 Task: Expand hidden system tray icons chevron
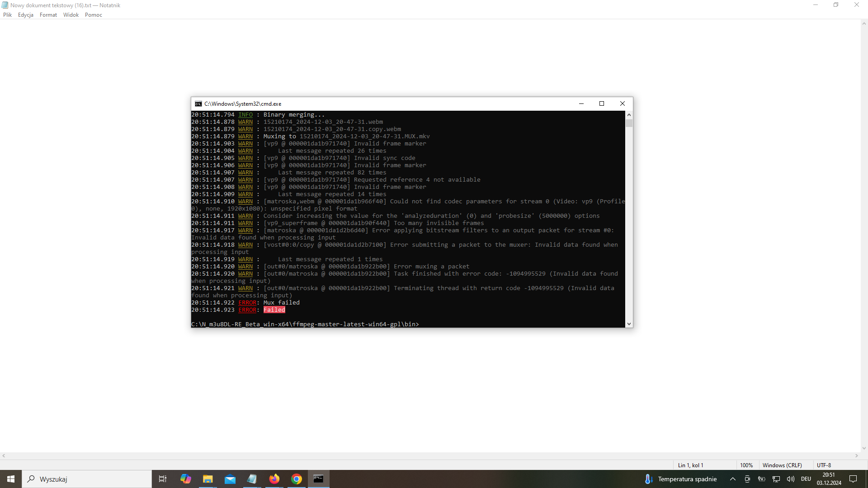click(x=733, y=479)
